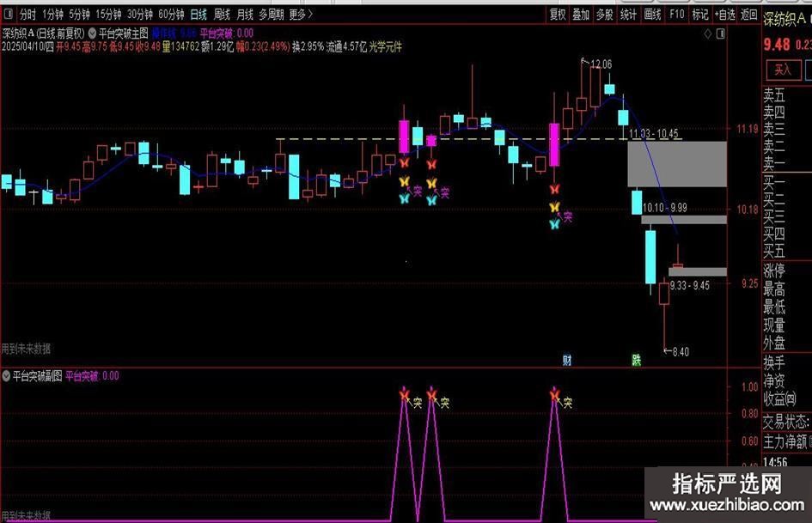
Task: Click the small panel icon beside the diamond
Action: [x=720, y=34]
